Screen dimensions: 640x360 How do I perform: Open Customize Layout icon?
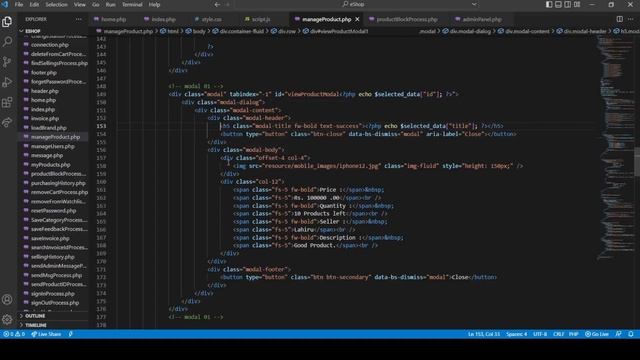click(x=577, y=4)
